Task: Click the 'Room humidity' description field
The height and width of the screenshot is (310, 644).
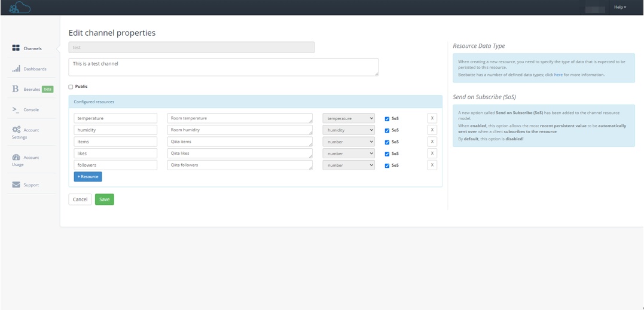Action: point(240,130)
